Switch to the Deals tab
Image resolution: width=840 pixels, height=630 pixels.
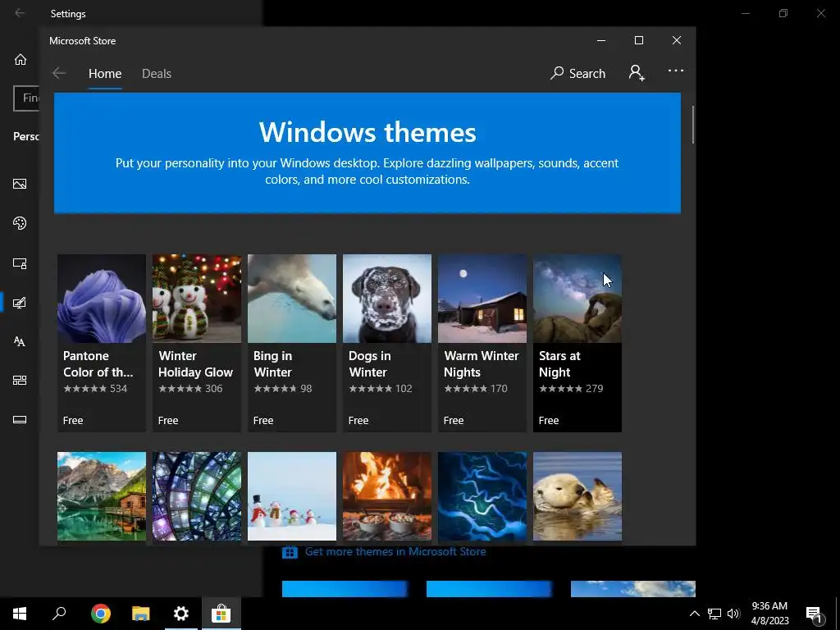click(157, 73)
